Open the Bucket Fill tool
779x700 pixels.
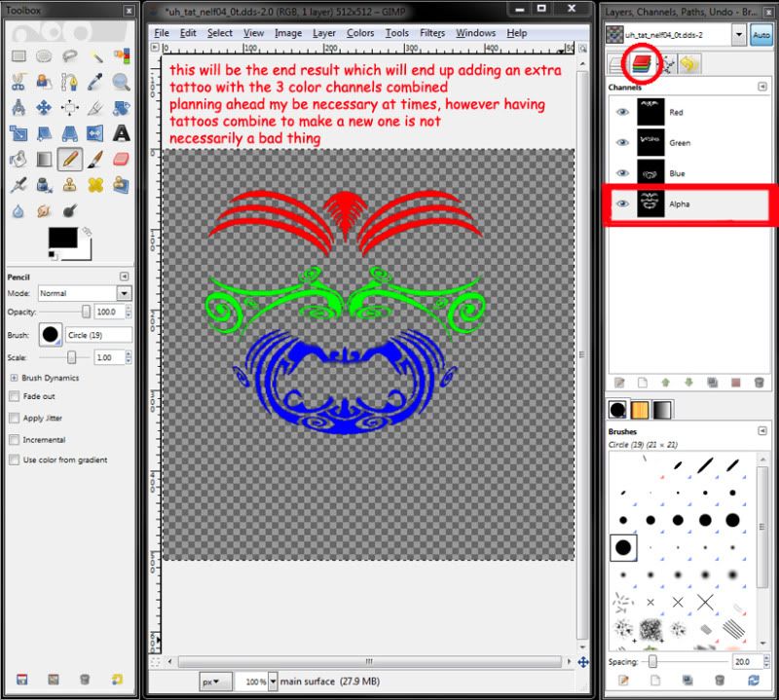tap(19, 159)
